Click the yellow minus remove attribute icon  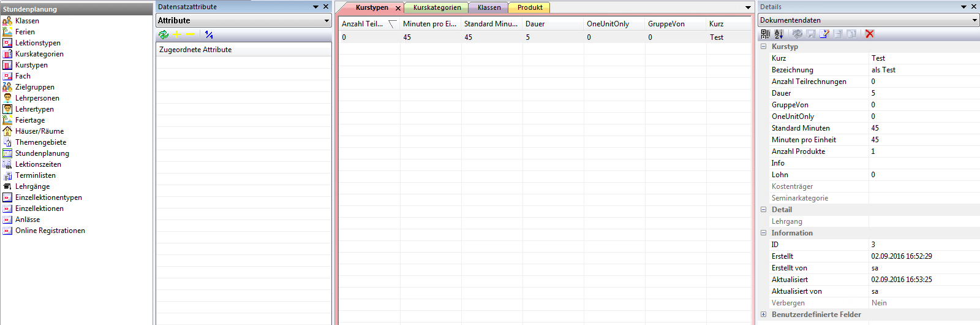[x=190, y=35]
